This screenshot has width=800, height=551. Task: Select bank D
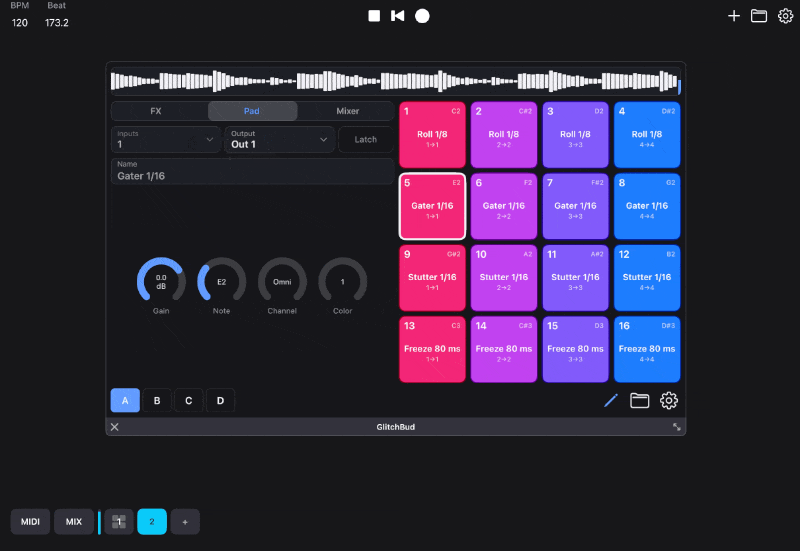(220, 400)
